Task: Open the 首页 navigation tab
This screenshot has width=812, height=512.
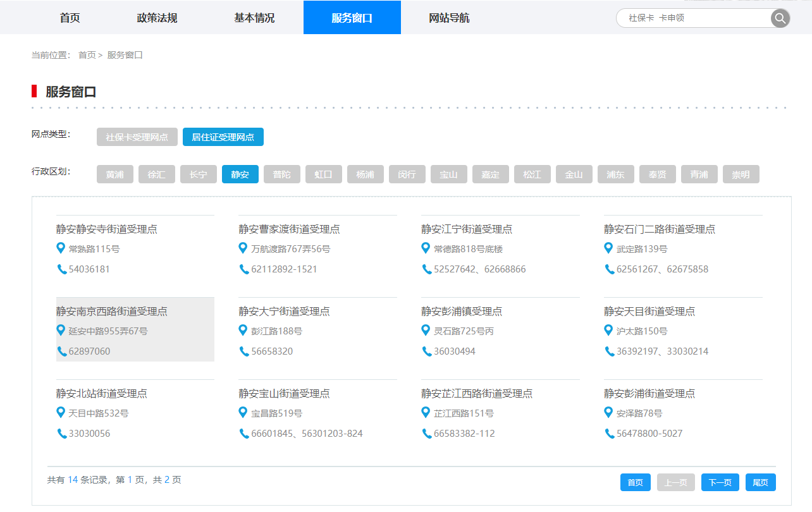Action: 70,18
